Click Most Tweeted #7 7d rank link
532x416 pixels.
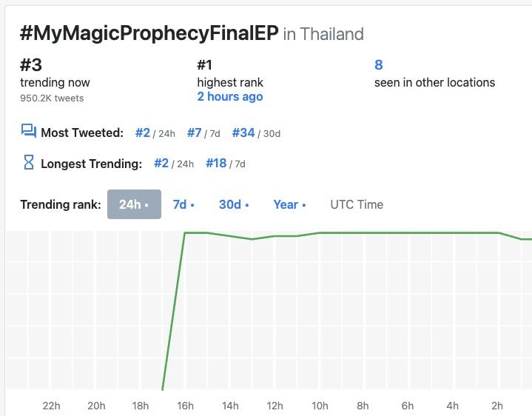pyautogui.click(x=195, y=132)
